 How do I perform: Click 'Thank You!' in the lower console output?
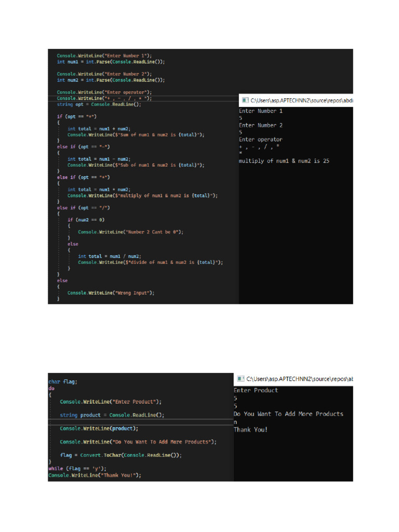(250, 430)
